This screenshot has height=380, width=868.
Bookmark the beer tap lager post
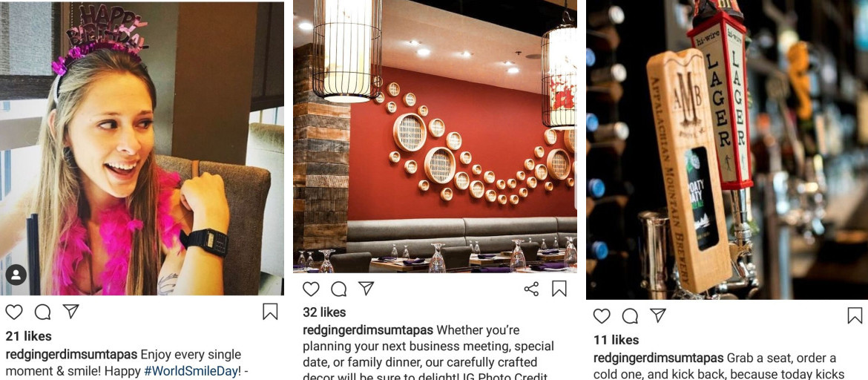pyautogui.click(x=855, y=315)
